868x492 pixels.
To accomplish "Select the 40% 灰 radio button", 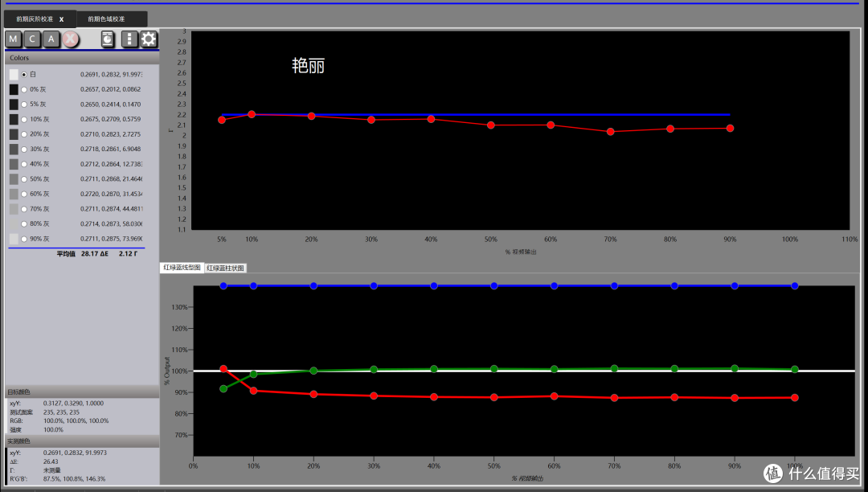I will 24,164.
